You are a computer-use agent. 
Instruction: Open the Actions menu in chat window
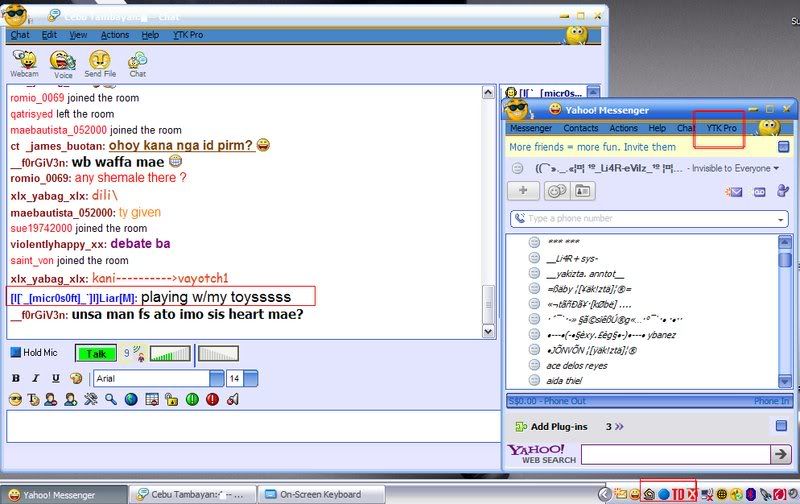coord(115,35)
